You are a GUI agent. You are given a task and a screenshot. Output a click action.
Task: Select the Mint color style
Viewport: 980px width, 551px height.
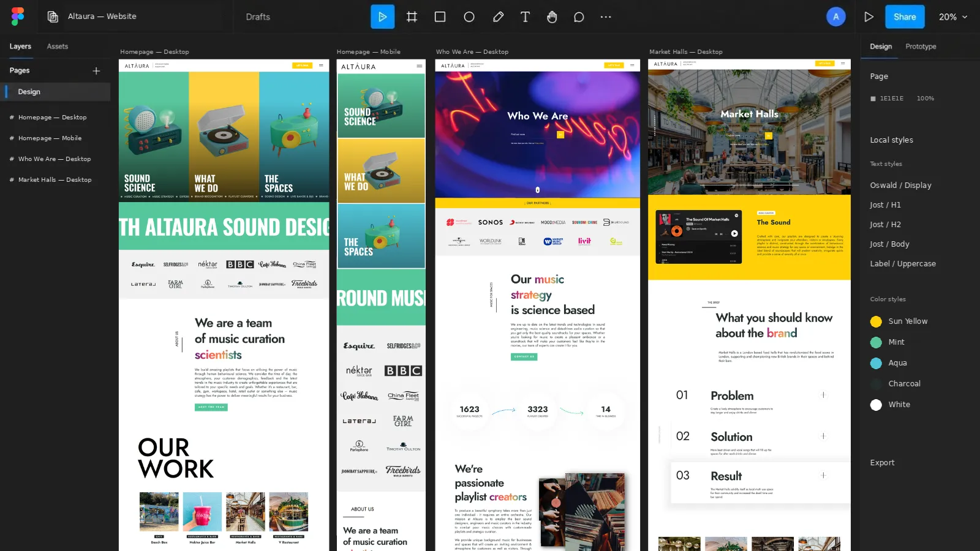click(888, 342)
